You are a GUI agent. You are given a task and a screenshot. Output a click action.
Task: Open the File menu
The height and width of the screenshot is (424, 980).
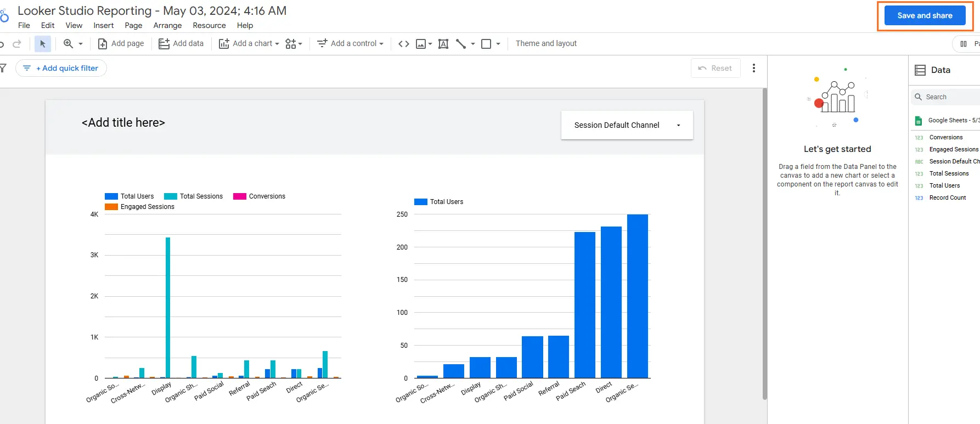click(x=24, y=25)
